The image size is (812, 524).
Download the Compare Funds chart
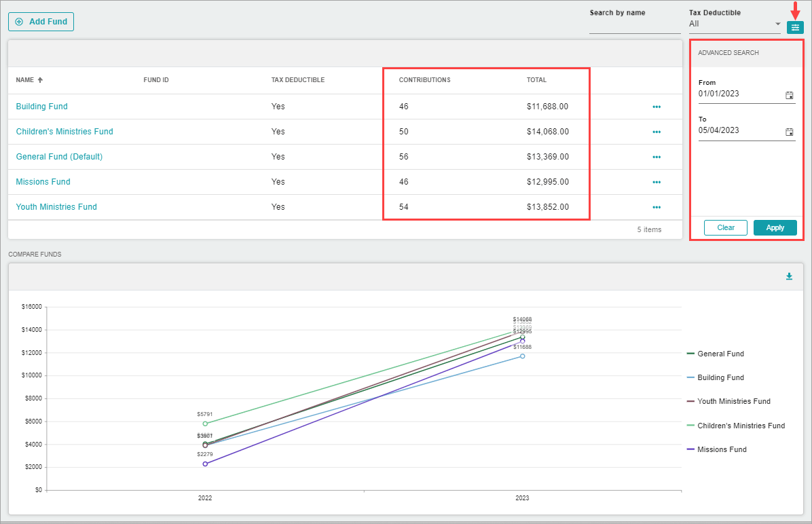(x=789, y=276)
